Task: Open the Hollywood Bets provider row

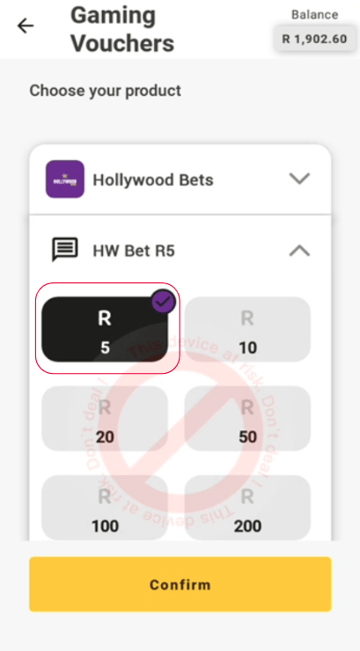Action: [x=180, y=179]
